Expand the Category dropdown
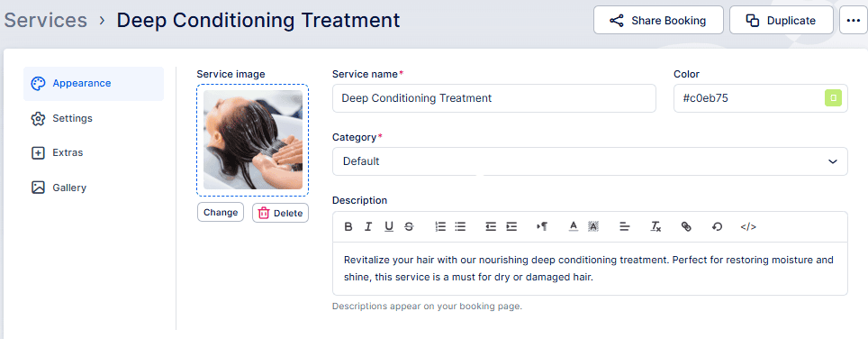This screenshot has height=339, width=868. 590,161
